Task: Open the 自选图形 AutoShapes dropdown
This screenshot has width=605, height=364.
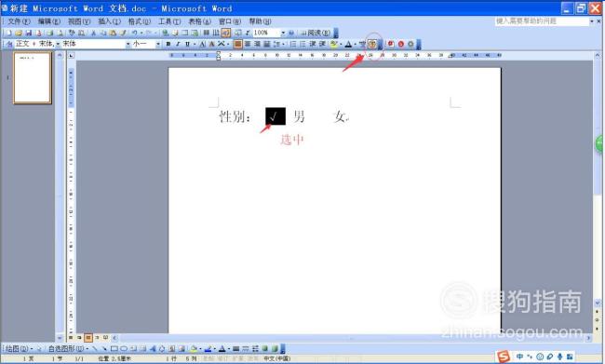Action: point(68,349)
